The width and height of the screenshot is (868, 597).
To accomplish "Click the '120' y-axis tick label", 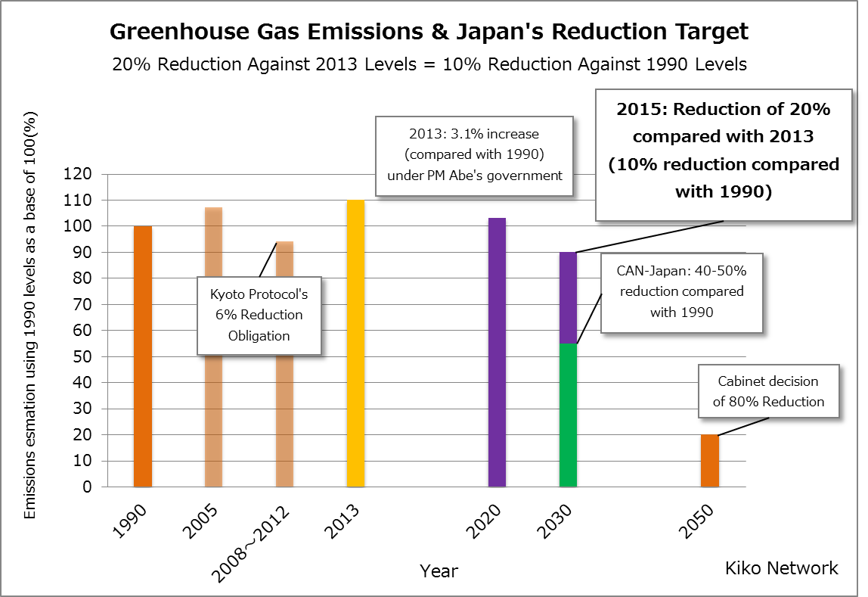I will [77, 174].
